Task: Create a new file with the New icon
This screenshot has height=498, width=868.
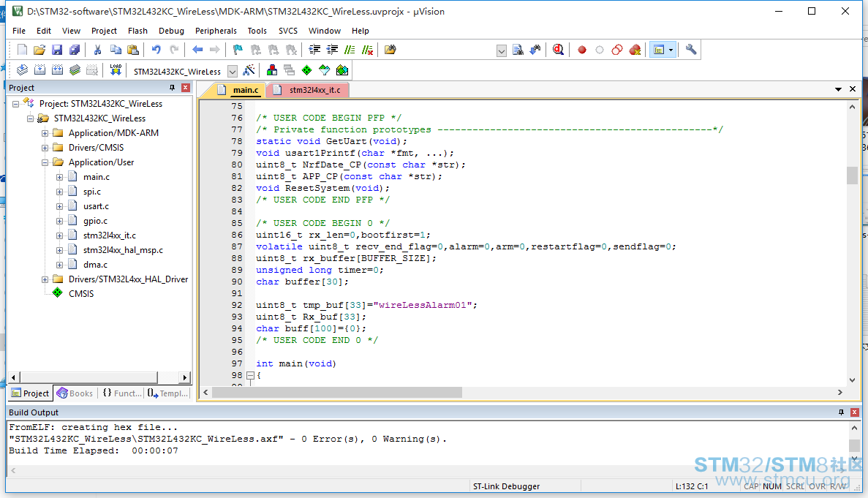Action: coord(22,50)
